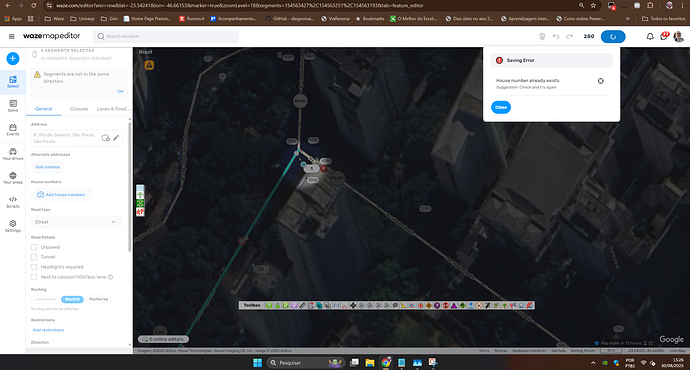Open the Todos os favoritos folder
Image resolution: width=690 pixels, height=370 pixels.
[x=664, y=18]
